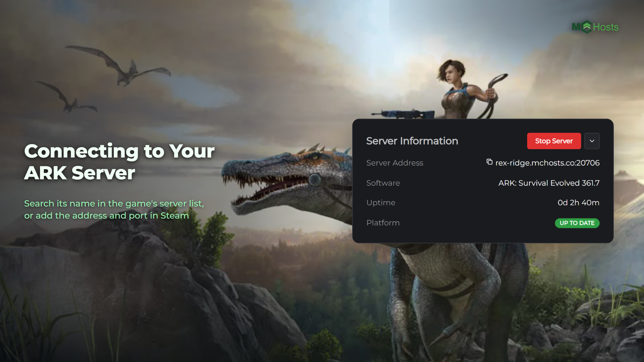Click the copy icon beside server address
The height and width of the screenshot is (362, 644).
click(489, 162)
